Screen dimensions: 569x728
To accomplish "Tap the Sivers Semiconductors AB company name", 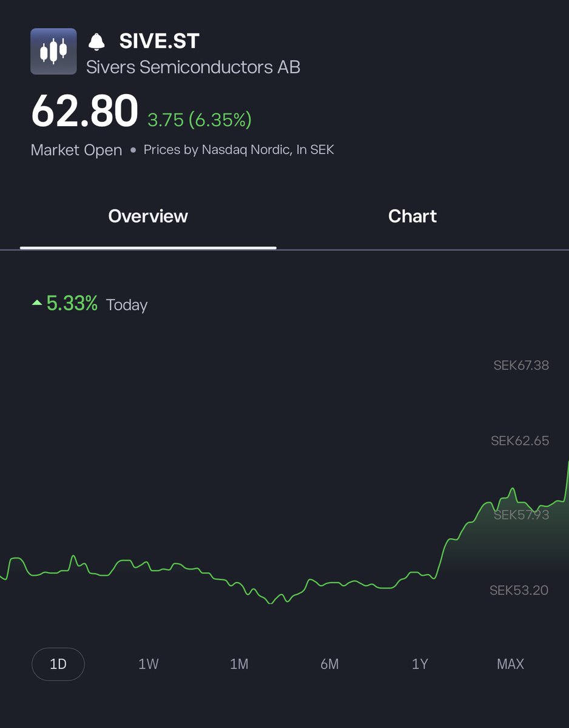I will tap(193, 67).
